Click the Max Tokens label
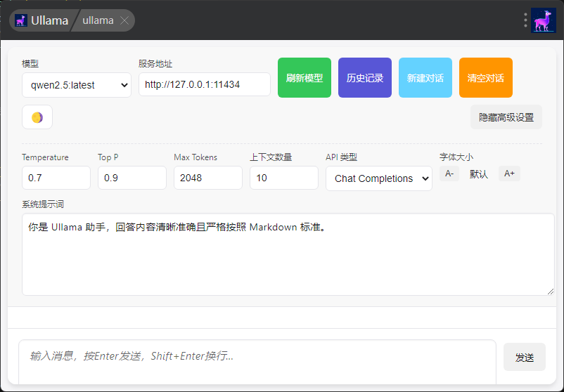Viewport: 564px width, 392px height. (196, 157)
